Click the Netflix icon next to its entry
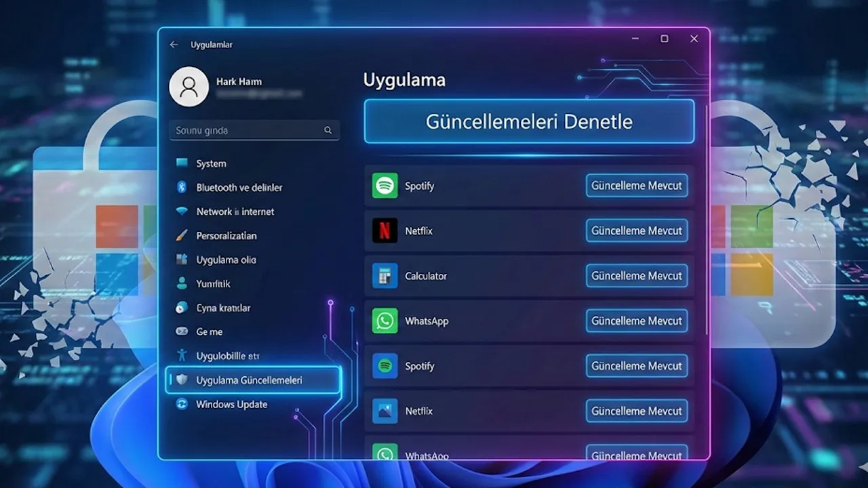The height and width of the screenshot is (488, 868). 384,230
